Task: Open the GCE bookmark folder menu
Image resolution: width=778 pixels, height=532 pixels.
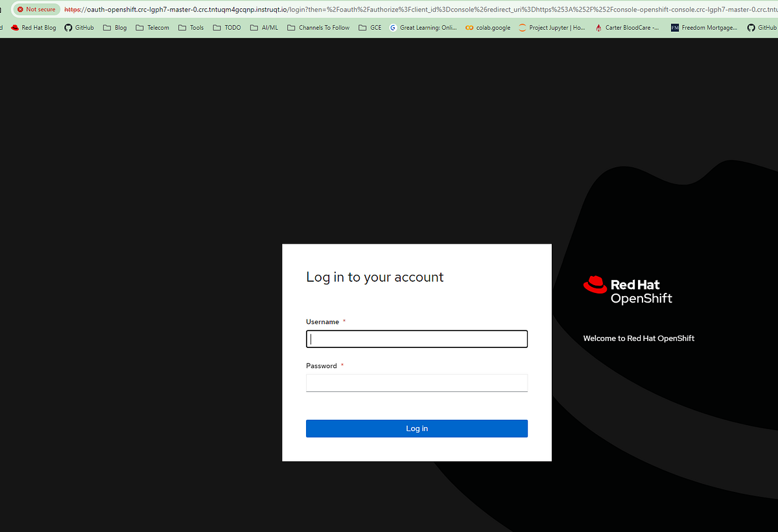Action: click(x=368, y=27)
